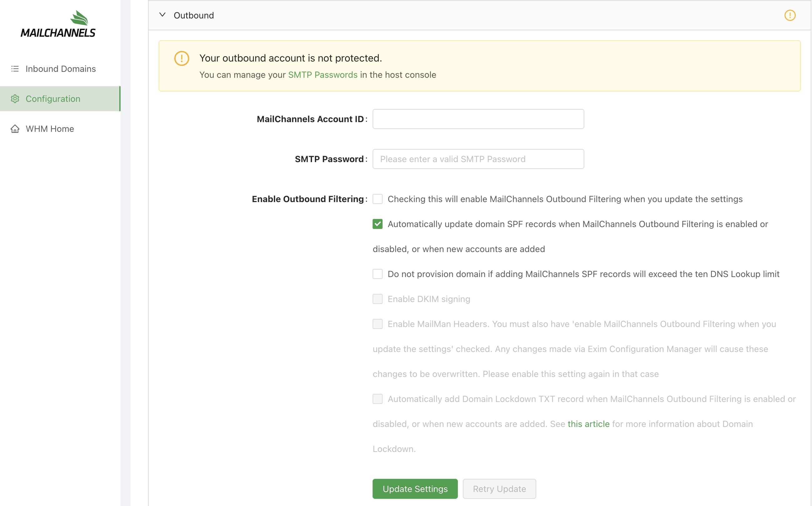Image resolution: width=812 pixels, height=506 pixels.
Task: Click the MailChannels logo
Action: 58,24
